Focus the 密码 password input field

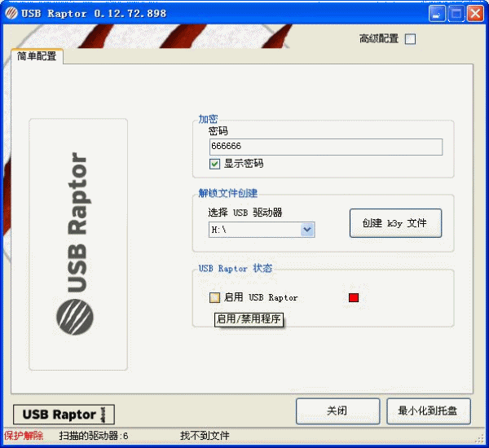pyautogui.click(x=326, y=147)
